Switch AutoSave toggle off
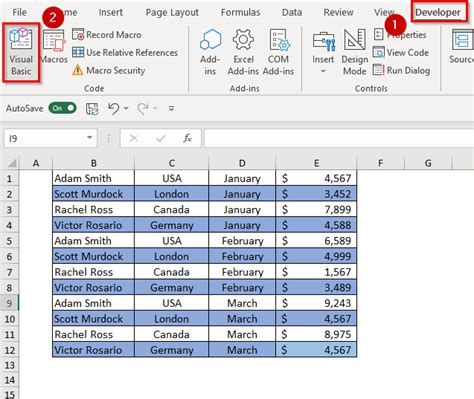Viewport: 474px width, 399px height. tap(62, 108)
